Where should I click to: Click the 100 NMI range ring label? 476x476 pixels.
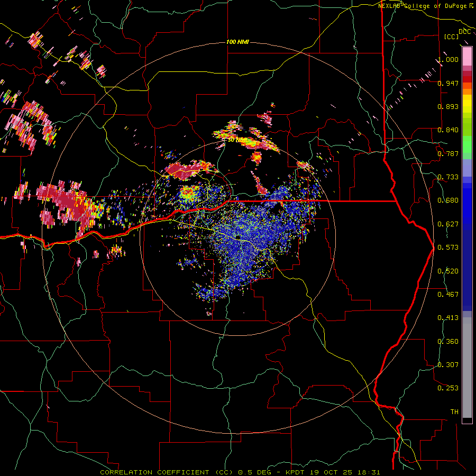(237, 42)
